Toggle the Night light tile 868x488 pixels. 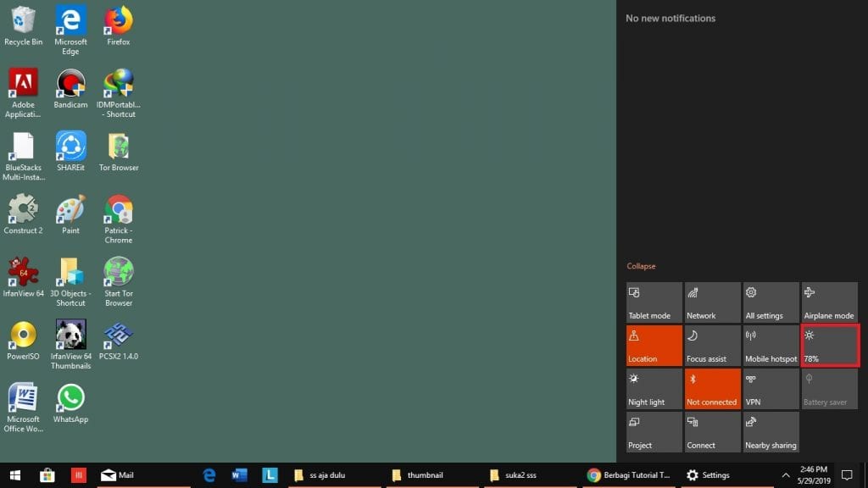pyautogui.click(x=654, y=388)
